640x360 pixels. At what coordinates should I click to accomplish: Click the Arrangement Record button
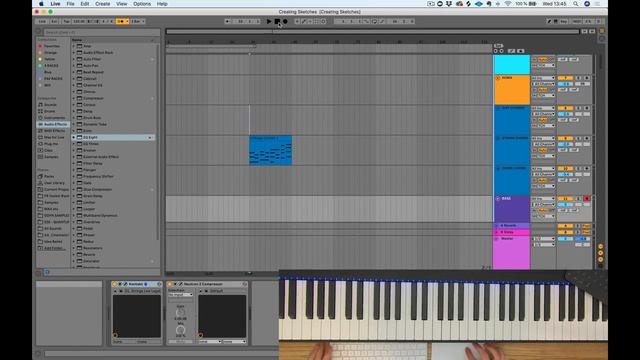coord(285,21)
